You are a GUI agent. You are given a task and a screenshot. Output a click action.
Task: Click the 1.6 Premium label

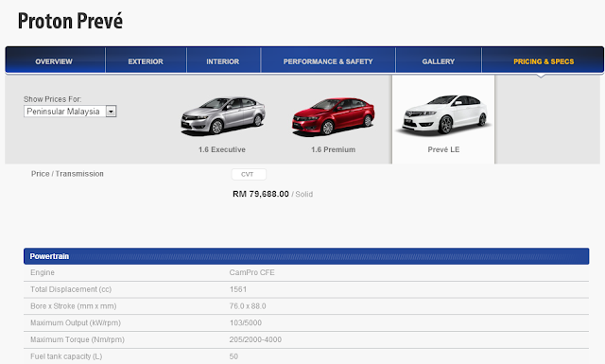click(x=334, y=149)
